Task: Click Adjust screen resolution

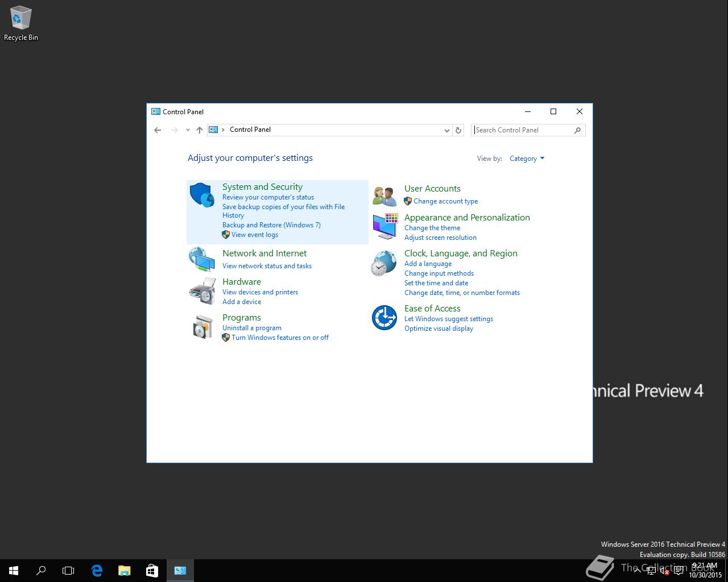Action: click(440, 238)
